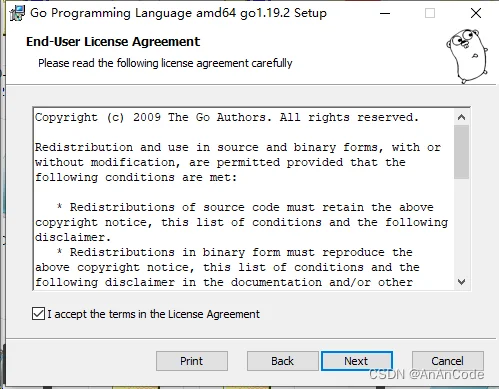The width and height of the screenshot is (499, 389).
Task: Cancel the Go installation
Action: (x=448, y=361)
